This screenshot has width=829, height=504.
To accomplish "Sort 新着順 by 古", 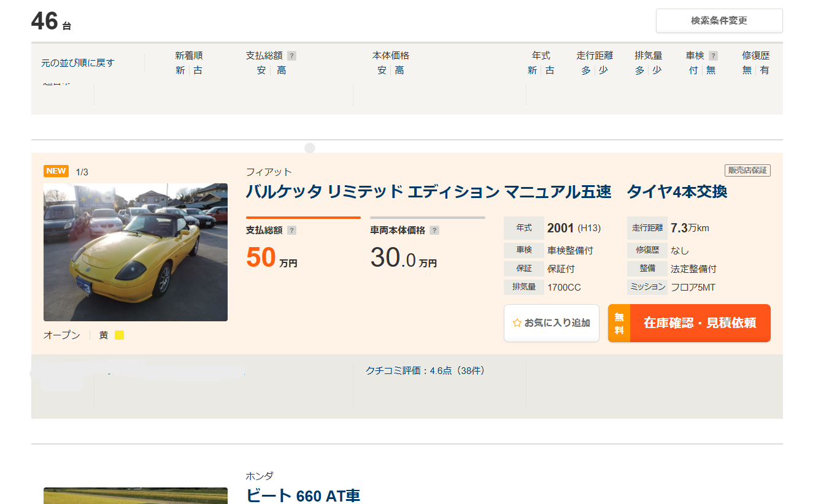I will pyautogui.click(x=198, y=70).
